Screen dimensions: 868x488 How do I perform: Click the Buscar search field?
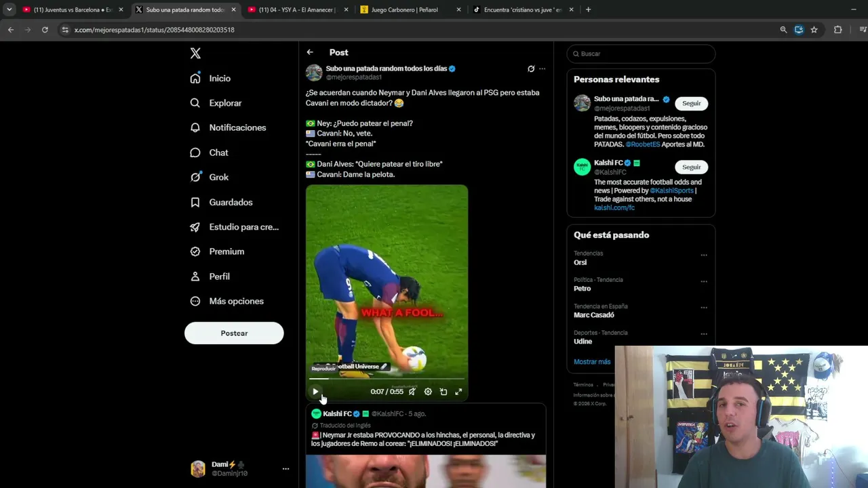641,54
